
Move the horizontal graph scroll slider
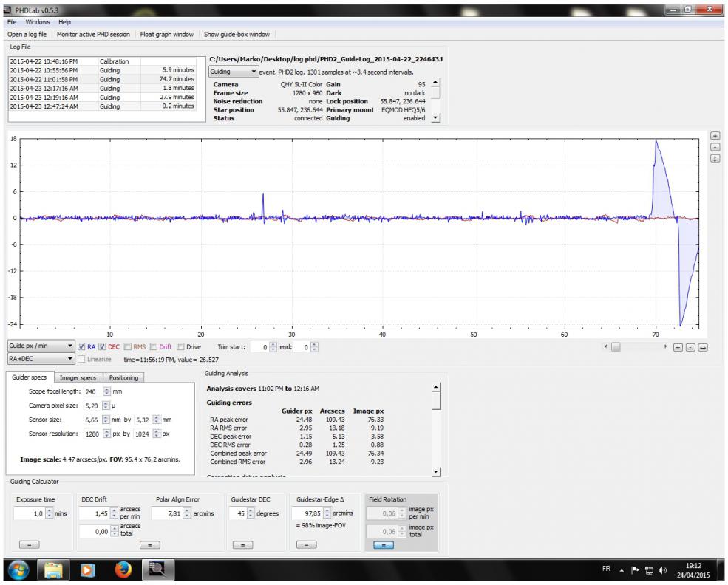616,347
